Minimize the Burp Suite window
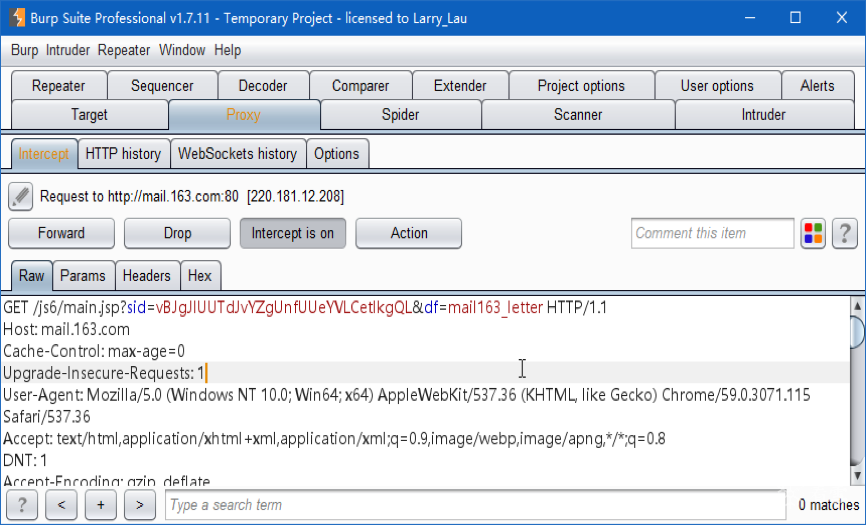Screen dimensions: 866x525 [749, 18]
